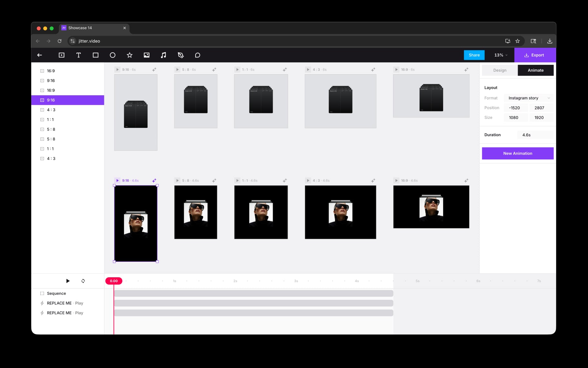This screenshot has width=588, height=368.
Task: Click the Share button
Action: [474, 55]
